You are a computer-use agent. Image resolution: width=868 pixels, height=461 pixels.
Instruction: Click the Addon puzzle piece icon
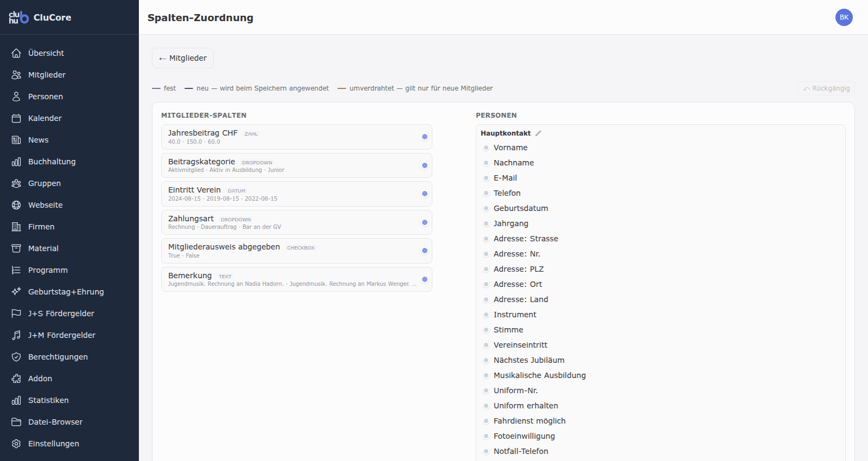coord(16,379)
